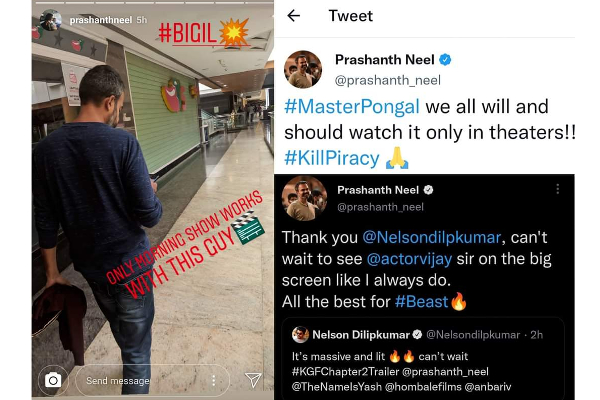Open the dark tweet's three-dot options
Viewport: 600px width, 400px height.
tap(558, 189)
